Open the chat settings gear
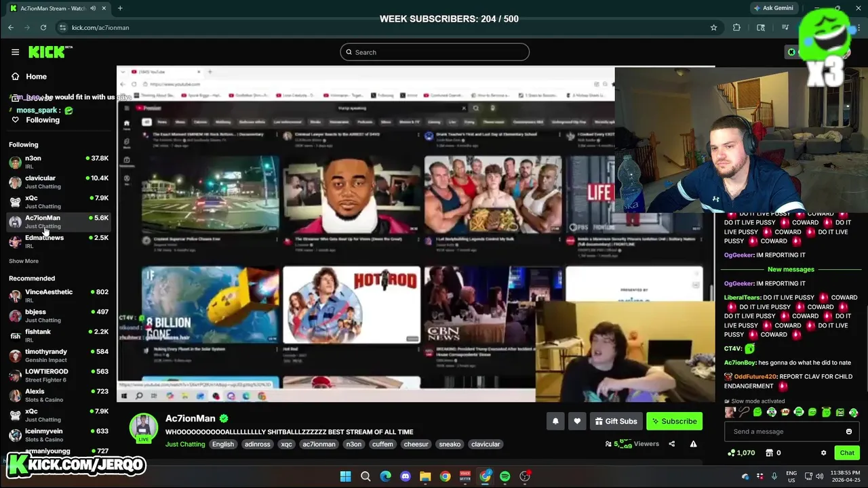Viewport: 868px width, 488px height. (x=823, y=453)
